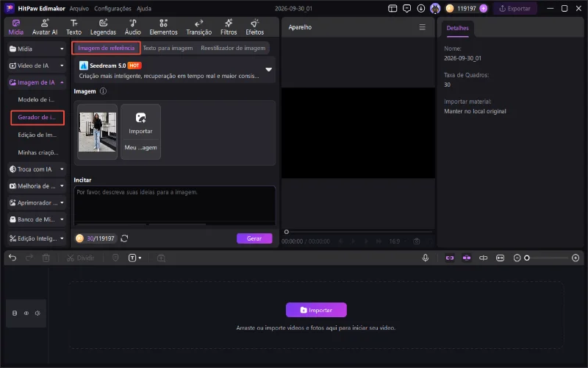
Task: Open the Aparelho panel hamburger menu
Action: [422, 27]
